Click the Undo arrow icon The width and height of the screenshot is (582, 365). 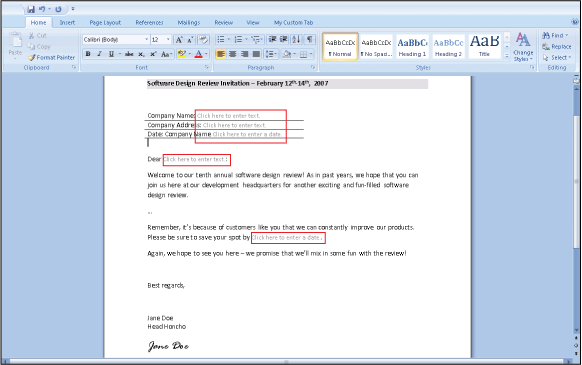tap(42, 9)
